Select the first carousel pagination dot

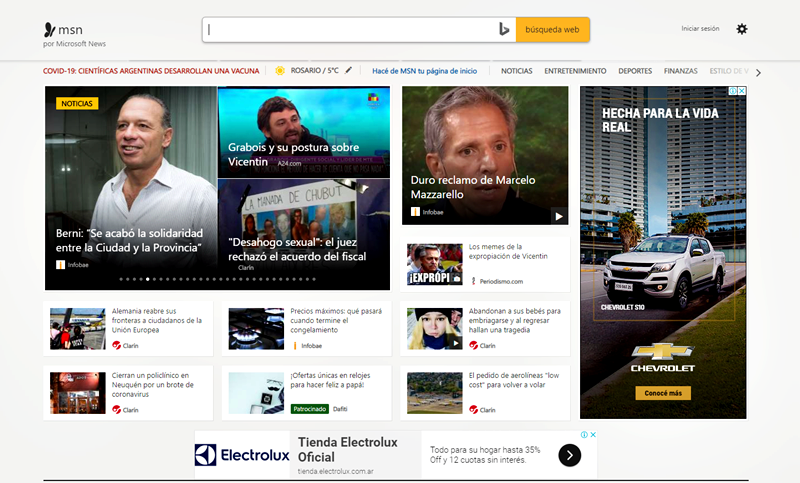click(121, 279)
